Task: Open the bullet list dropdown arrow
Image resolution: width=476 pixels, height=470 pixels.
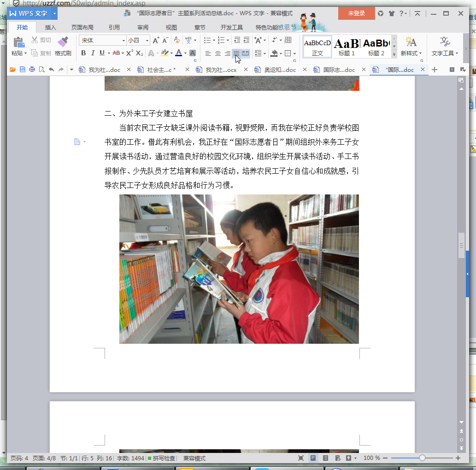Action: click(214, 41)
